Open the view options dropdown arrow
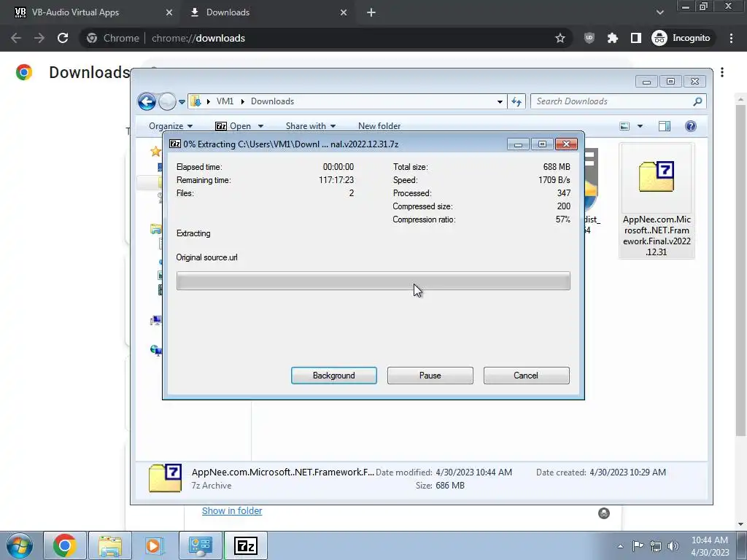Image resolution: width=747 pixels, height=560 pixels. (x=640, y=126)
